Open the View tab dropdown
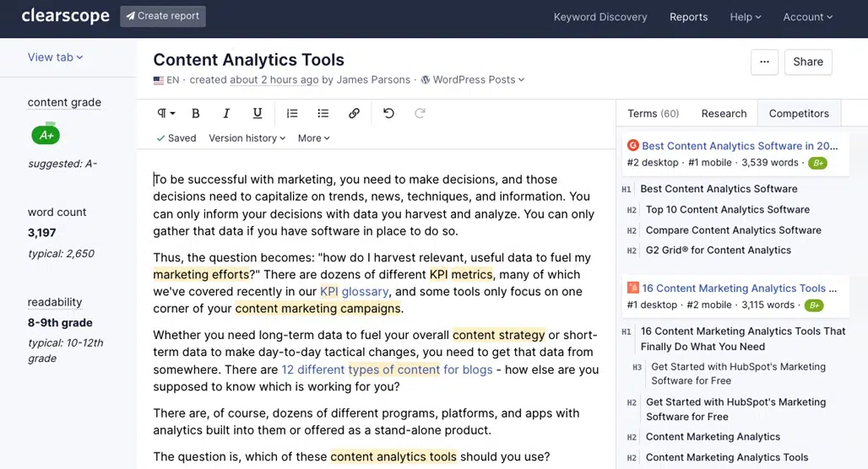This screenshot has height=469, width=868. (56, 57)
